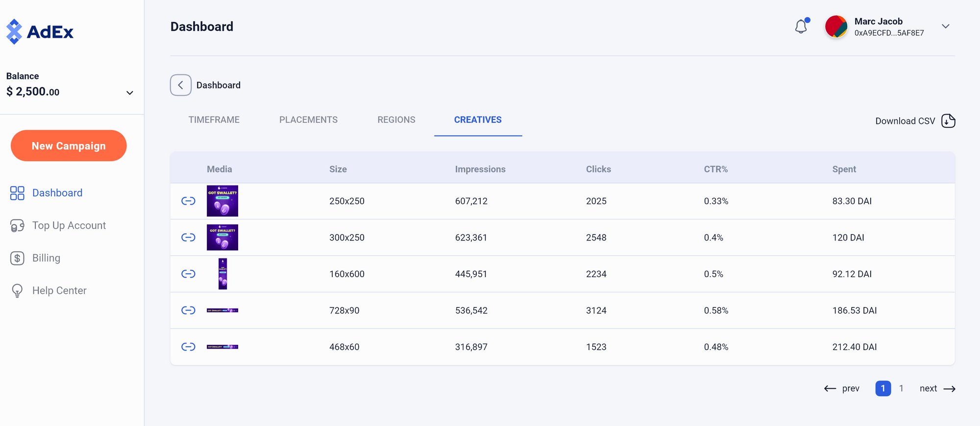Click the AdEx logo
The height and width of the screenshot is (426, 980).
[40, 32]
